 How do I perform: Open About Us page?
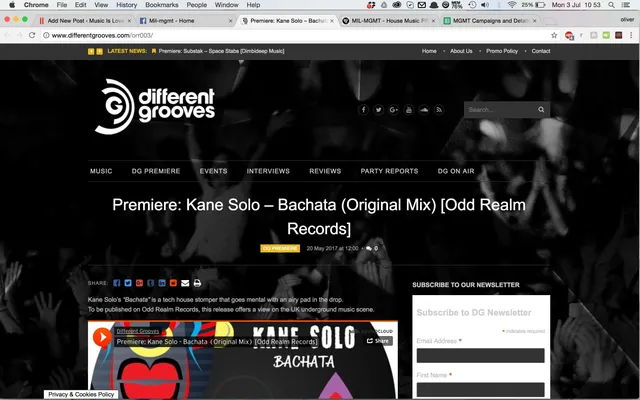tap(461, 51)
